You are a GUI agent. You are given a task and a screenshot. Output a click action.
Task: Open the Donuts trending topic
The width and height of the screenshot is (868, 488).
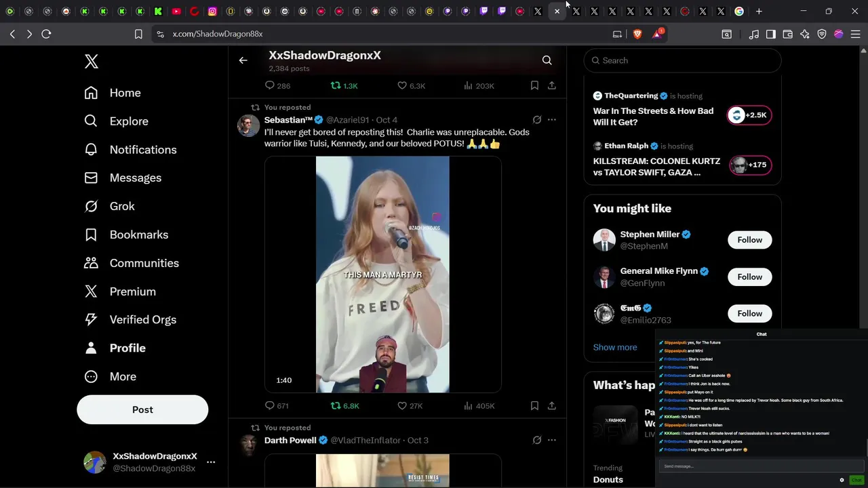pos(608,479)
